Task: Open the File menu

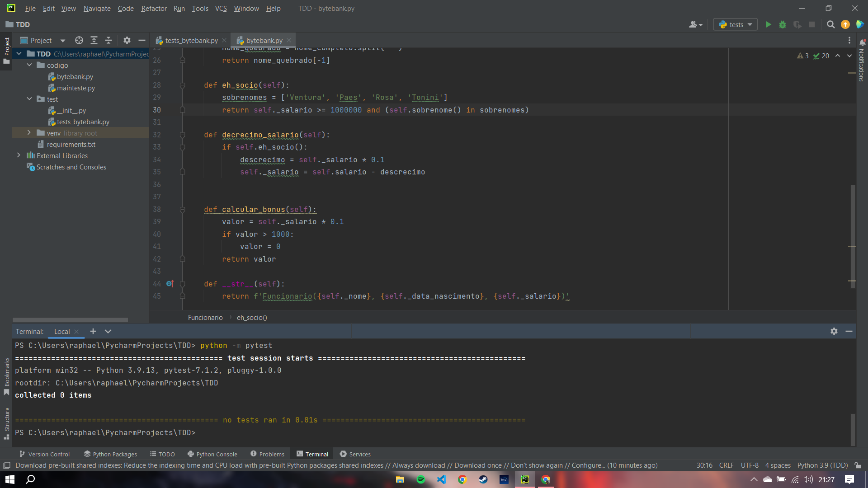Action: 30,8
